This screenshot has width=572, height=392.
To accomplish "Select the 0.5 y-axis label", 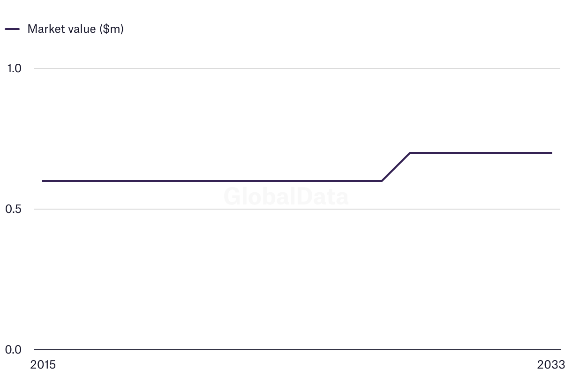I will tap(13, 209).
